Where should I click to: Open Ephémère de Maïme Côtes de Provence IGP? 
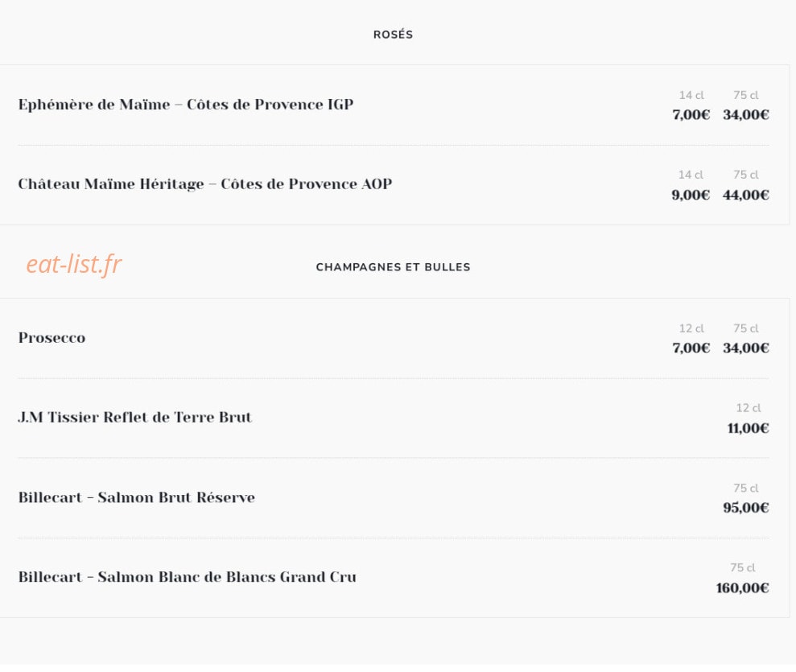(186, 105)
